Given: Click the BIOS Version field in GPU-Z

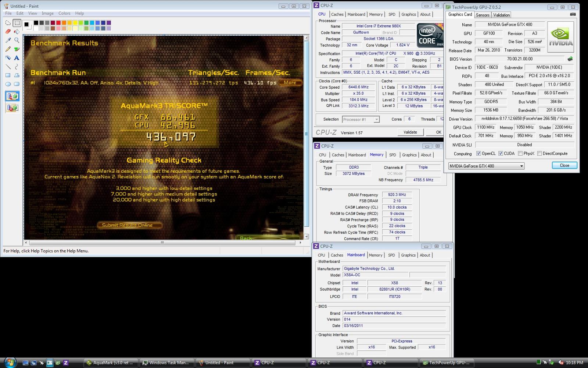Looking at the screenshot, I should click(x=520, y=59).
